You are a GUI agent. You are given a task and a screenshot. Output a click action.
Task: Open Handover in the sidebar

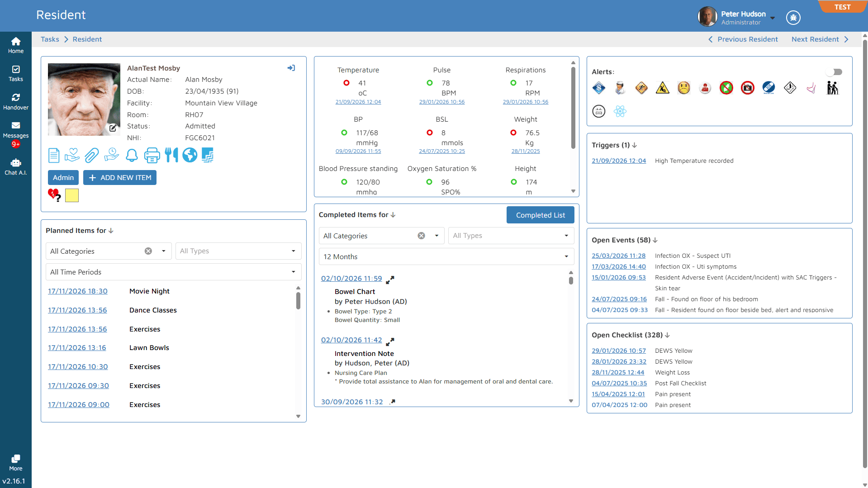pos(16,102)
